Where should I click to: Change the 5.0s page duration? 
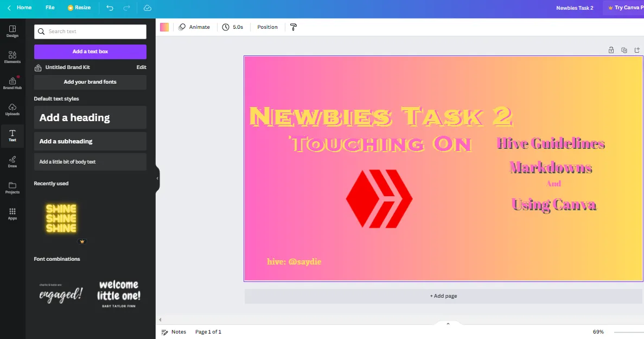[233, 27]
